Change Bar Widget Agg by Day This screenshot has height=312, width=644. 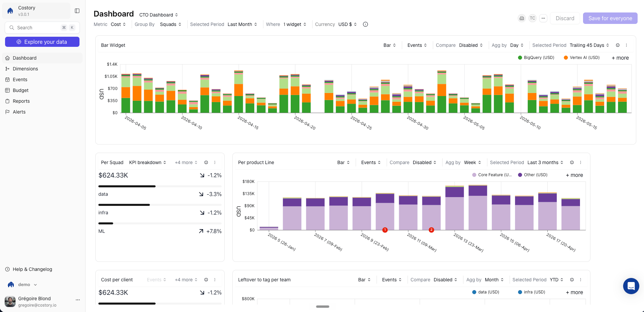click(x=517, y=45)
